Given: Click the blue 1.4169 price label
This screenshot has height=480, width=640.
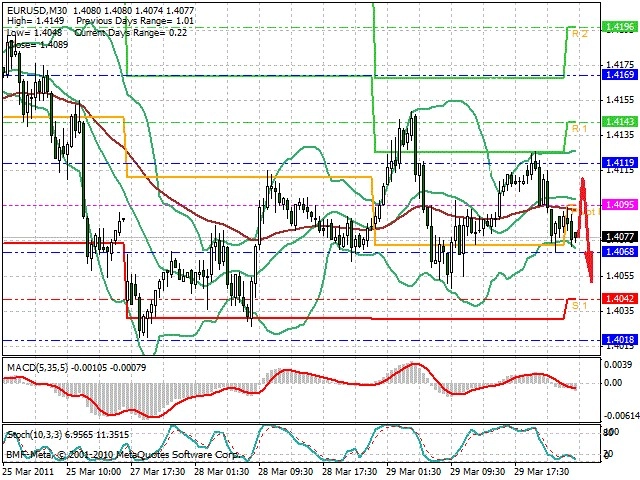Looking at the screenshot, I should tap(620, 75).
